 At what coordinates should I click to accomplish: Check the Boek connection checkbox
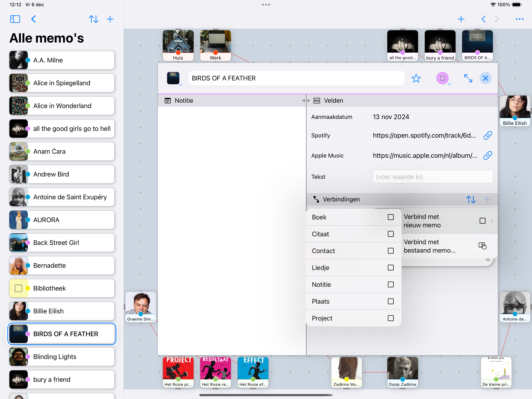pyautogui.click(x=391, y=217)
